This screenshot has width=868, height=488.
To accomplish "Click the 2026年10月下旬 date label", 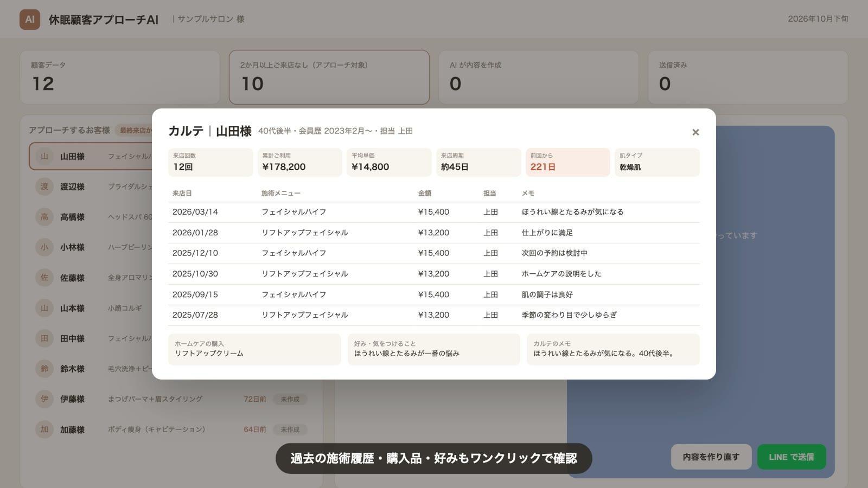I will point(818,19).
